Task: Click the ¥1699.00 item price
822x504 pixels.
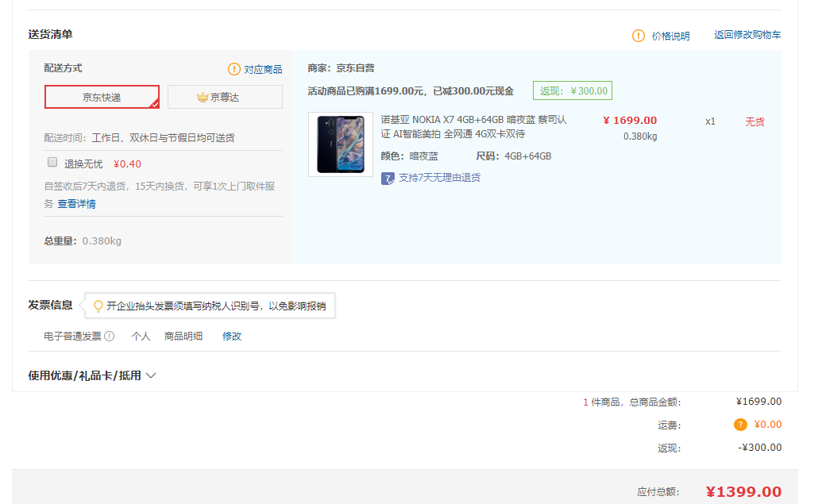Action: (630, 121)
